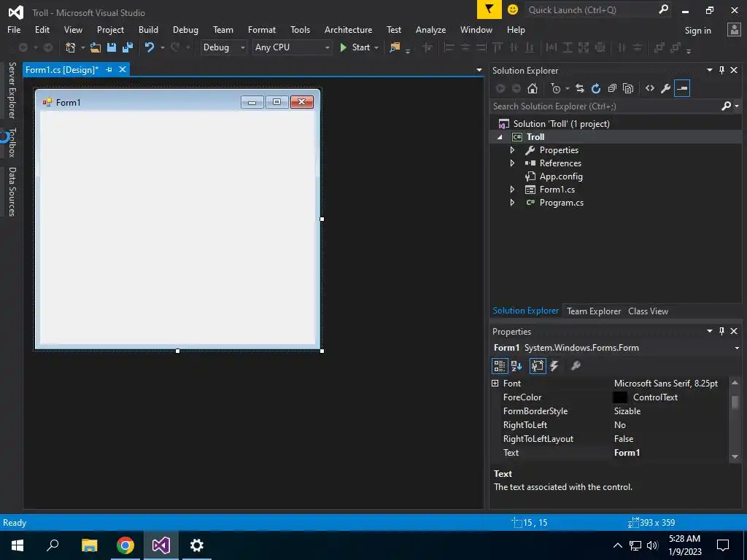The image size is (747, 560).
Task: Click the ForeColor black color swatch
Action: (620, 397)
